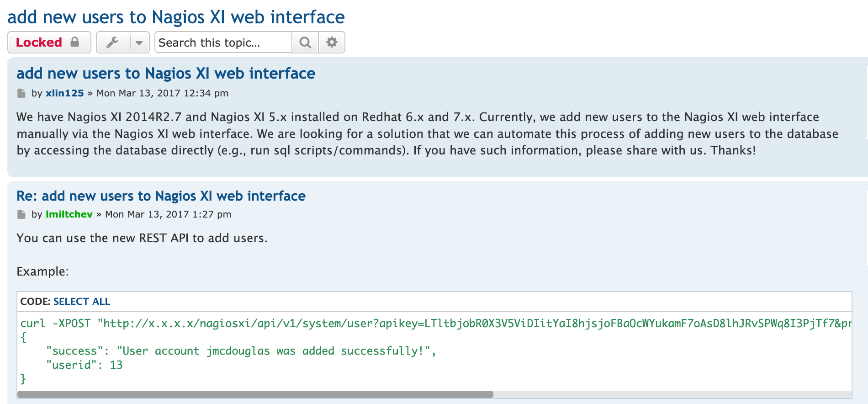Expand the topic tools dropdown arrow
This screenshot has height=404, width=868.
point(139,43)
